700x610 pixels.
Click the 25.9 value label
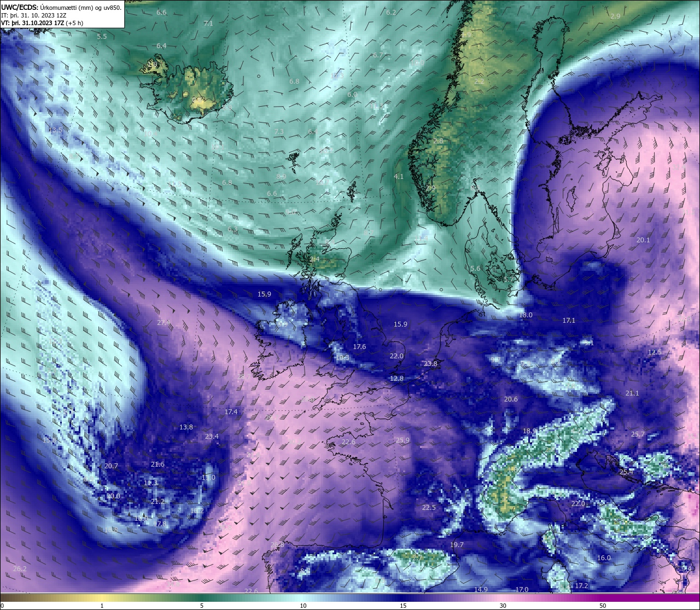[402, 440]
